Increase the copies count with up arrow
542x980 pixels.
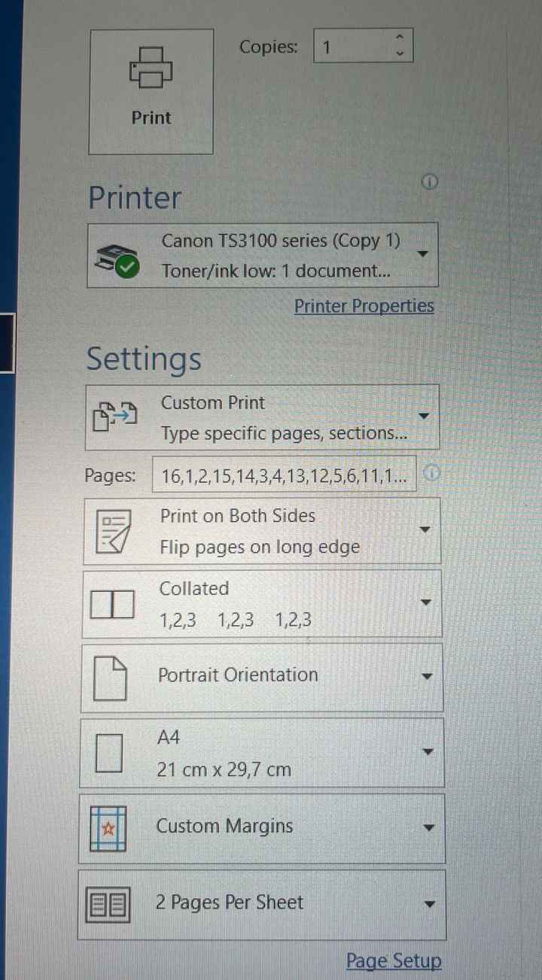pyautogui.click(x=400, y=37)
